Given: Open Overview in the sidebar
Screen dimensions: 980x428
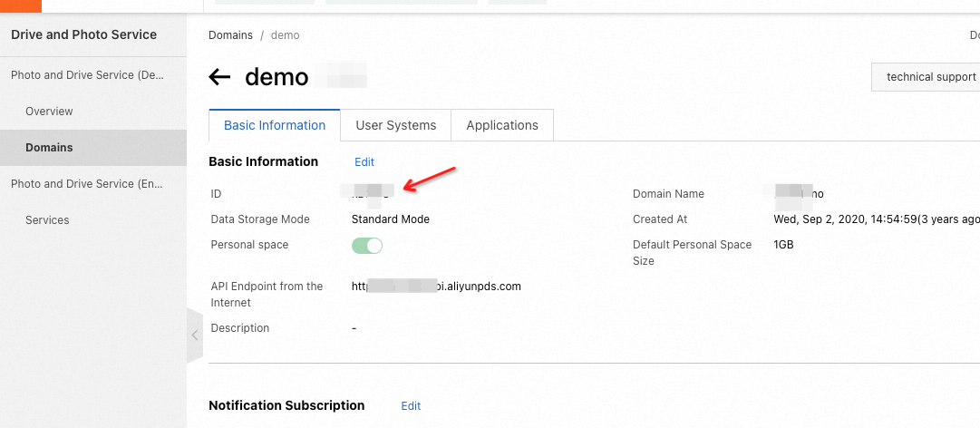Looking at the screenshot, I should coord(49,112).
